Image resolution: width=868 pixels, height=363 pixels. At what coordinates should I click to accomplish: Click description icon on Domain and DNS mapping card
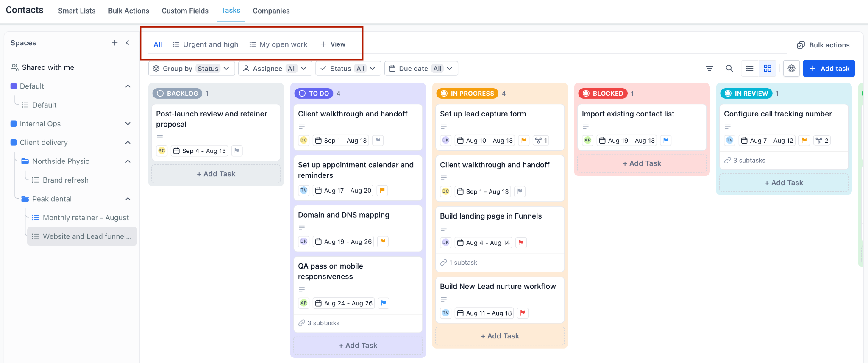pos(302,228)
